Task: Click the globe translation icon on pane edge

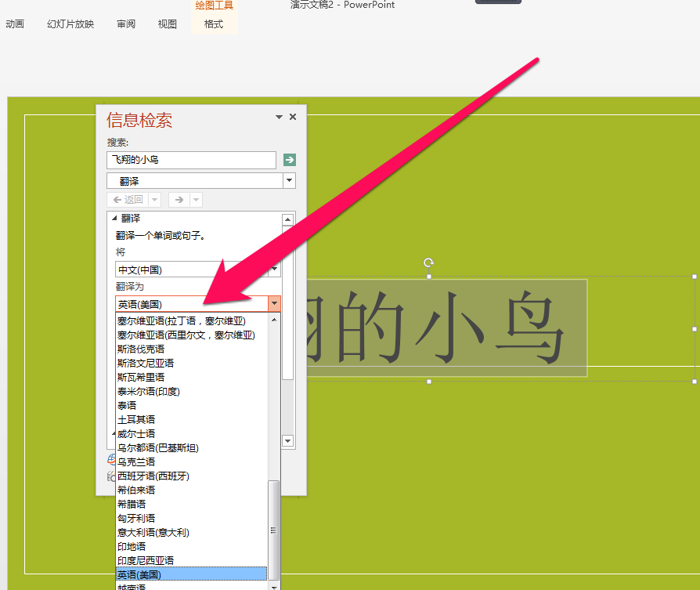Action: (x=110, y=461)
